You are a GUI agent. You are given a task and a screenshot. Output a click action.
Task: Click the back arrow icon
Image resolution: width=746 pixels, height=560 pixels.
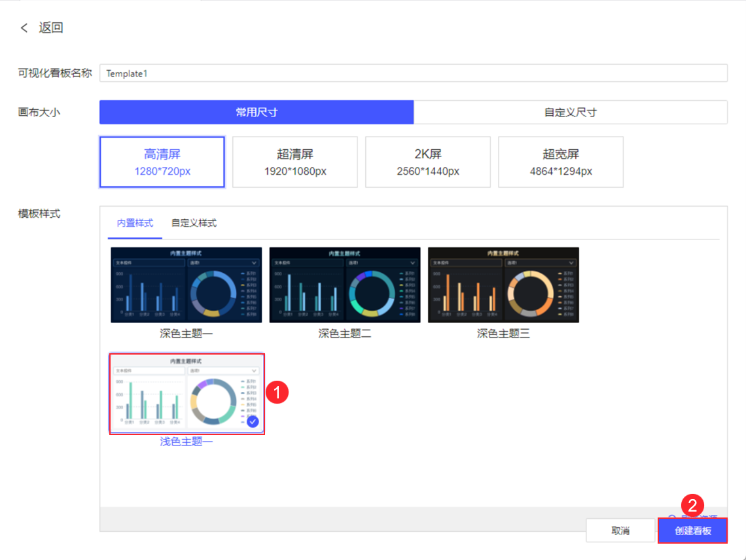24,28
